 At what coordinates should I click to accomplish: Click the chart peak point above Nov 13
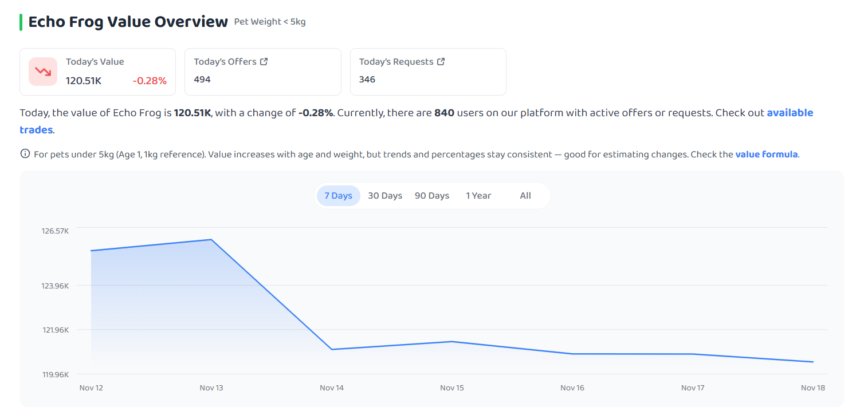coord(211,239)
